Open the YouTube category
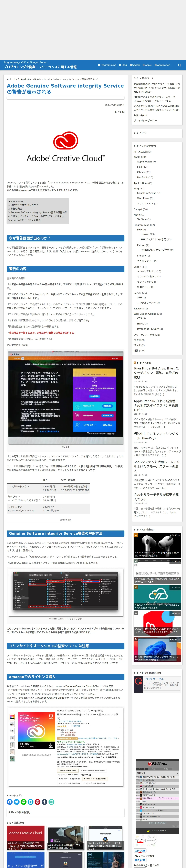This screenshot has height=868, width=186. [142, 219]
